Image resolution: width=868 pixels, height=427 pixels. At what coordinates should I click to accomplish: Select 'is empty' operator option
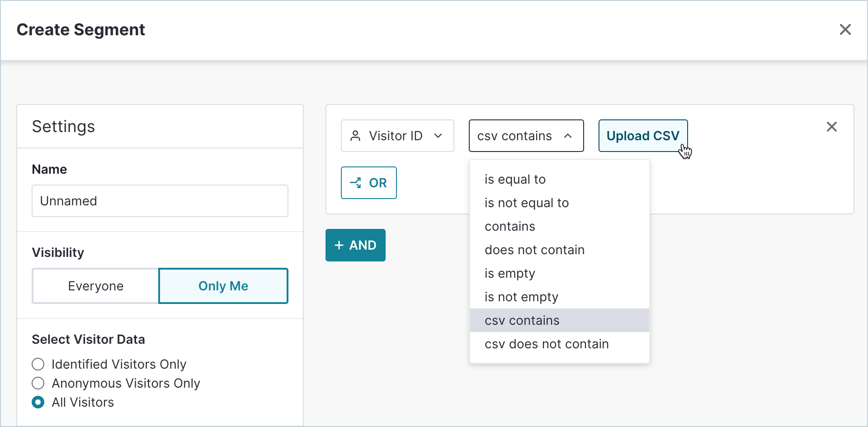click(x=509, y=273)
